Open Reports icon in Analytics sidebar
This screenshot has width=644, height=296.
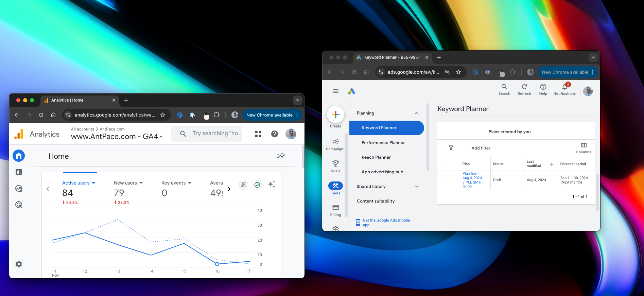click(19, 172)
